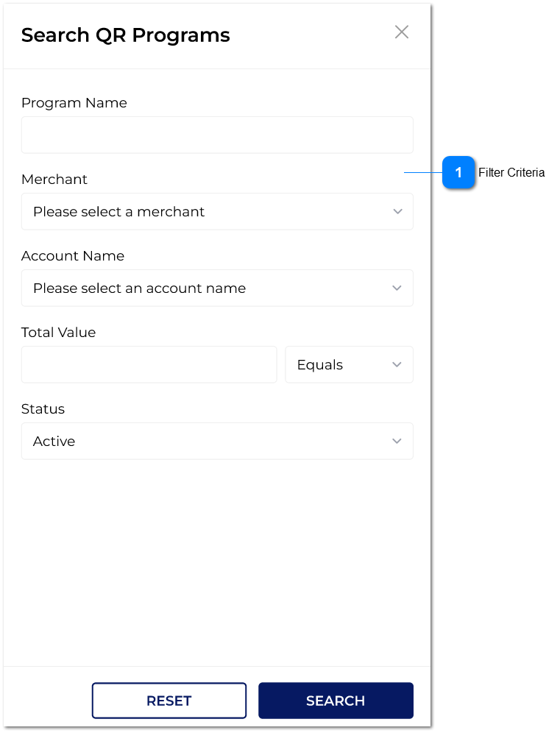Screen dimensions: 560x733
Task: Click the Program Name field label
Action: click(74, 103)
